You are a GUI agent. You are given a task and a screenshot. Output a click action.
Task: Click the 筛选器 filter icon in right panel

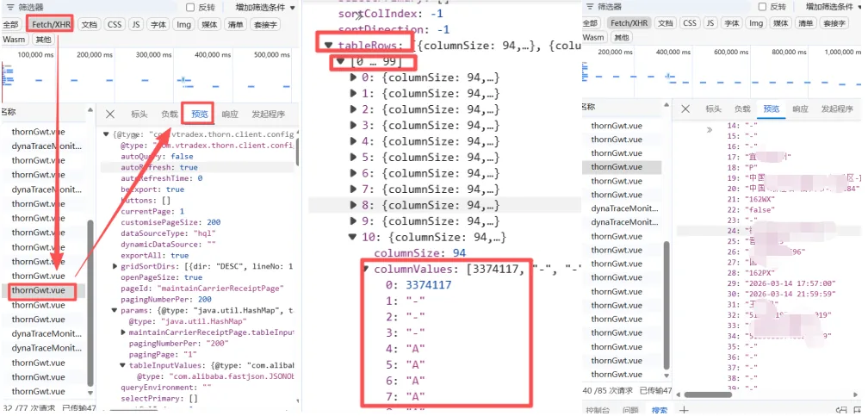(x=590, y=7)
